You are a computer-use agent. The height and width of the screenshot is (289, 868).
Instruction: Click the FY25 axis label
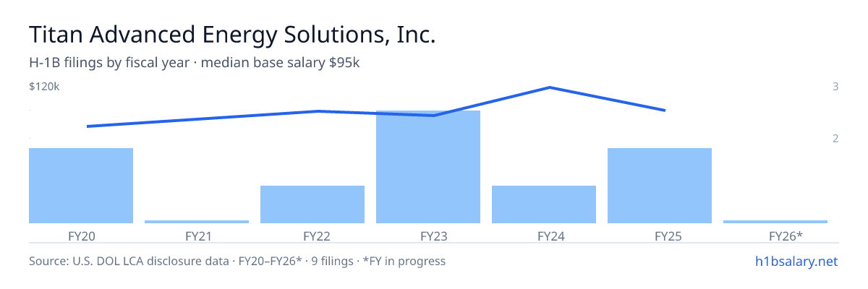pyautogui.click(x=660, y=236)
